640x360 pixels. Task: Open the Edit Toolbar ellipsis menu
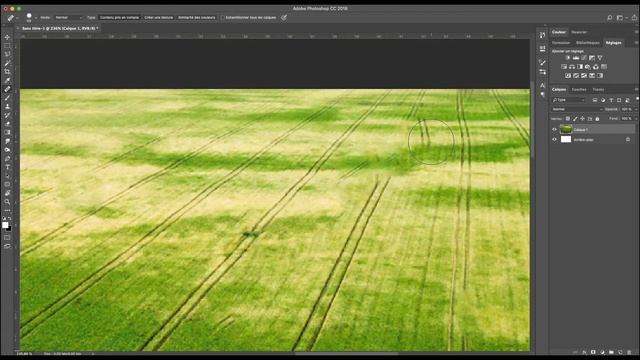[x=7, y=210]
